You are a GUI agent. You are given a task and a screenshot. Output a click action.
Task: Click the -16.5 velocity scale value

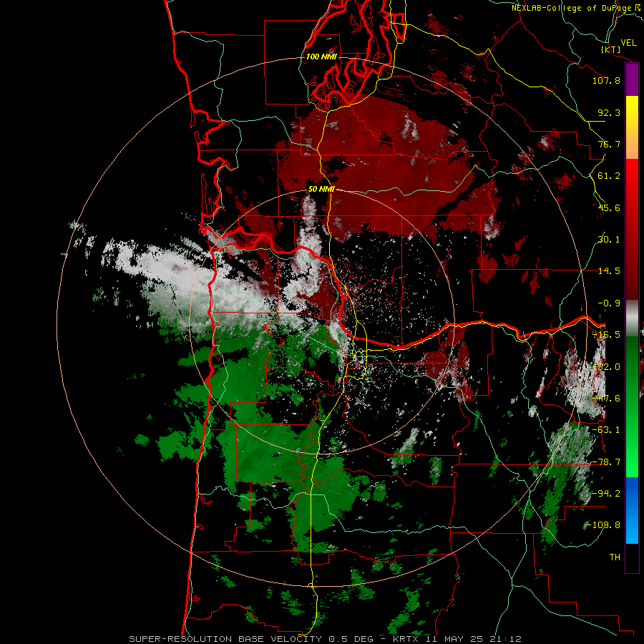606,335
